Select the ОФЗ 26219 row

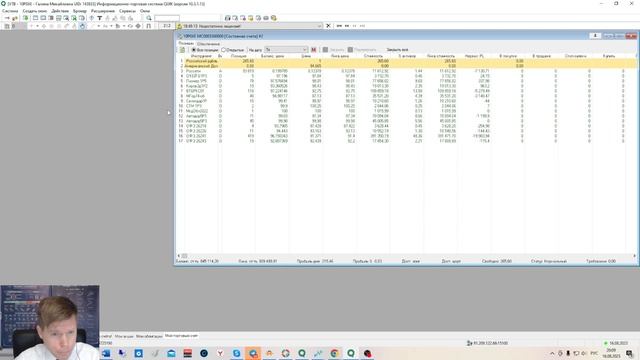[406, 126]
